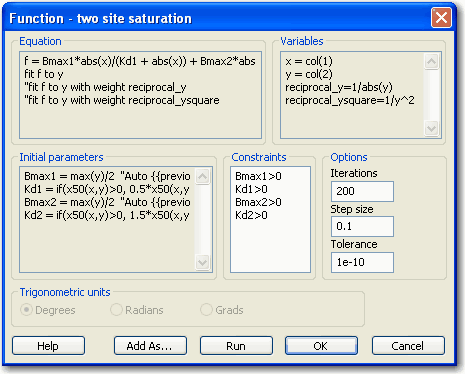Click Initial parameters scroll down arrow
The width and height of the screenshot is (465, 374).
pos(203,262)
